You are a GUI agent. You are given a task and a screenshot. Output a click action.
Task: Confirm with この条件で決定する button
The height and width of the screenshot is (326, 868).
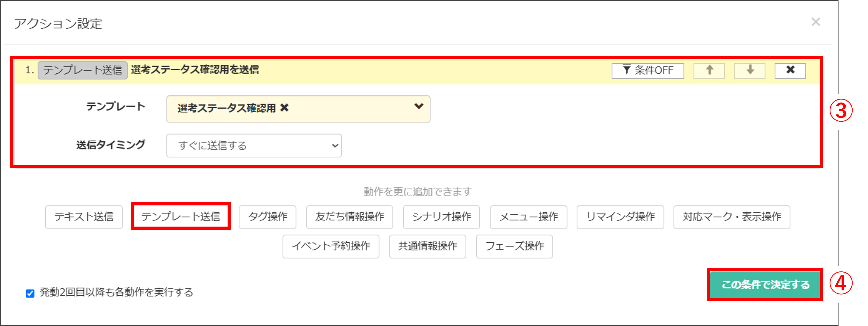tap(765, 285)
